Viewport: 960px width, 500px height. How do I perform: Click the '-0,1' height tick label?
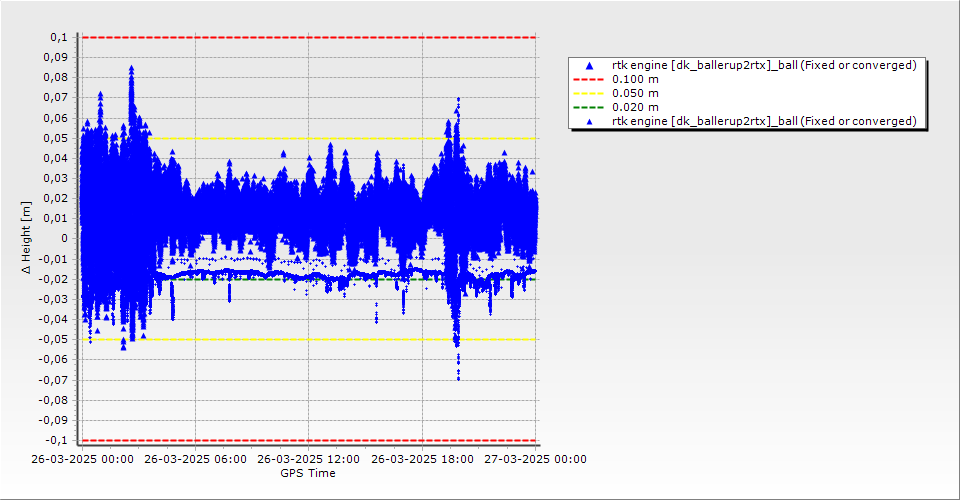(57, 441)
